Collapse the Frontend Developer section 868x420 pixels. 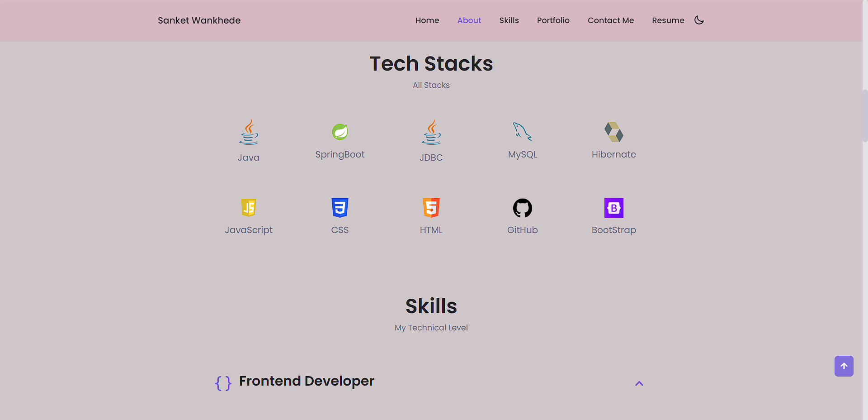639,383
